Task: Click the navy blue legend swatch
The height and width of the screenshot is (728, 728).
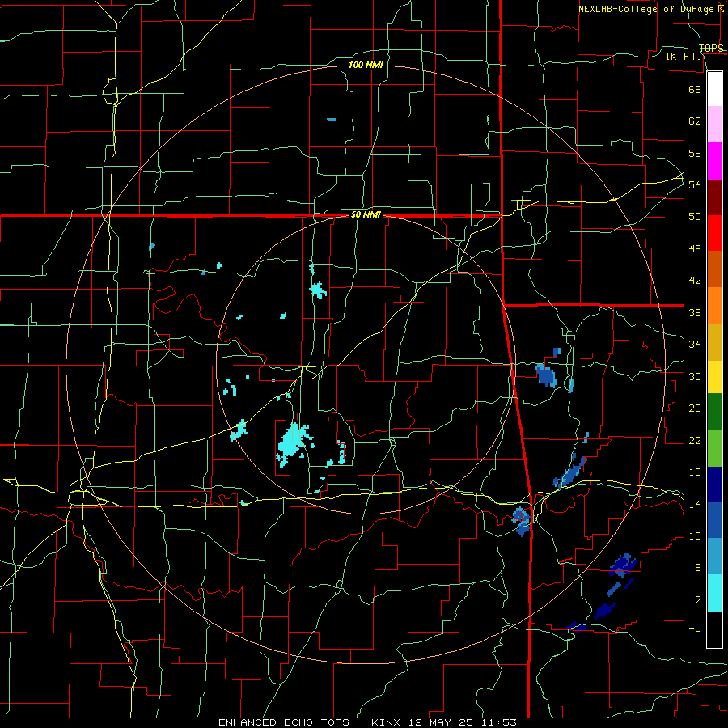Action: click(x=714, y=485)
